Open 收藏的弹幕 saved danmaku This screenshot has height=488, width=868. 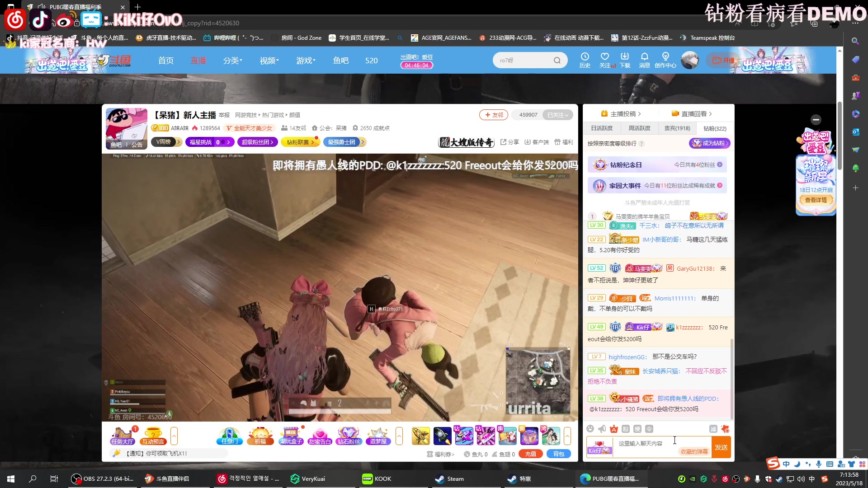(x=694, y=451)
